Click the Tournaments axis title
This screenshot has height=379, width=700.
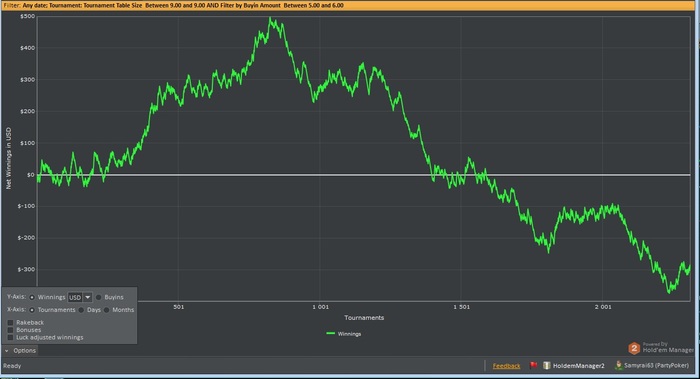click(x=364, y=317)
